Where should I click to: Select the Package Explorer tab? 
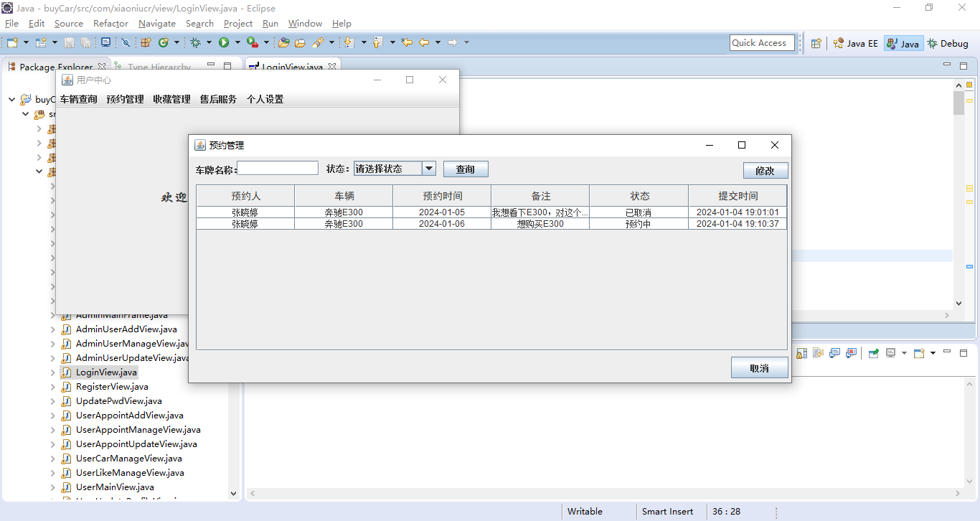56,67
